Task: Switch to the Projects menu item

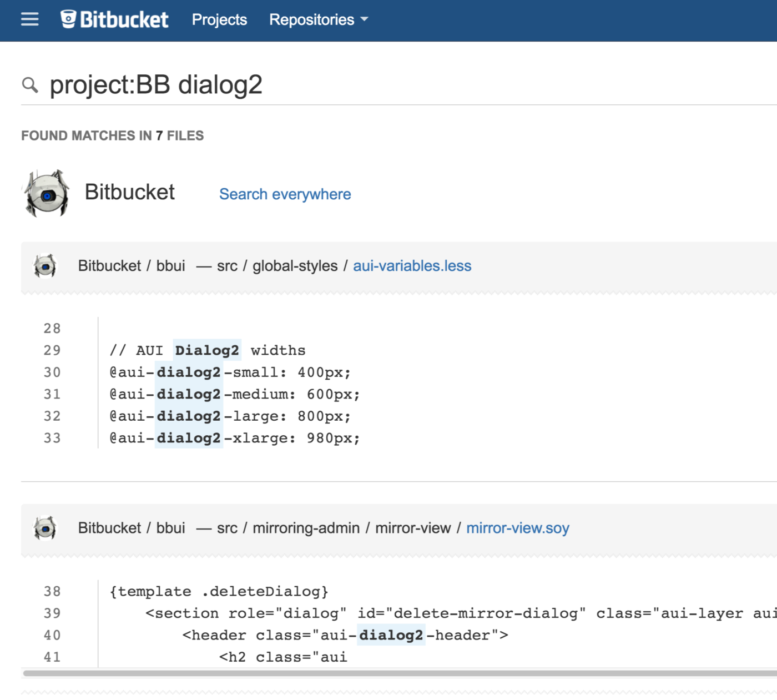Action: tap(219, 19)
